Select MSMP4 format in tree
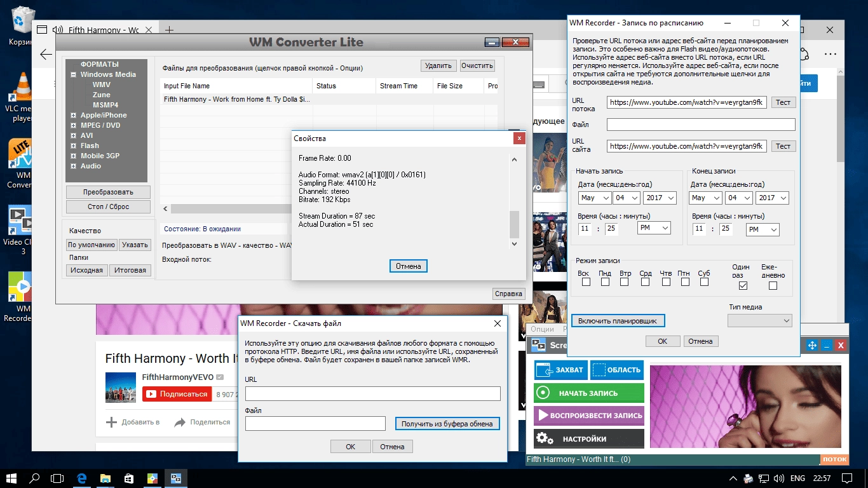868x488 pixels. (x=105, y=105)
